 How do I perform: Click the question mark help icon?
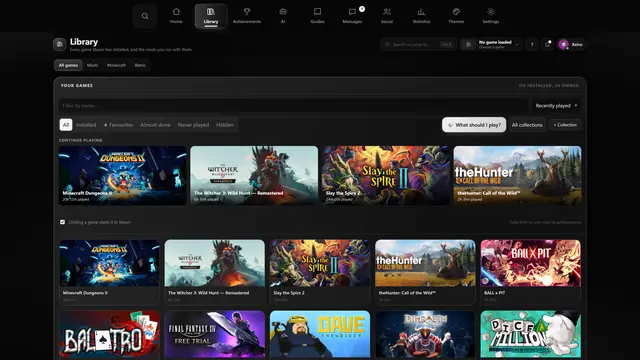[532, 44]
